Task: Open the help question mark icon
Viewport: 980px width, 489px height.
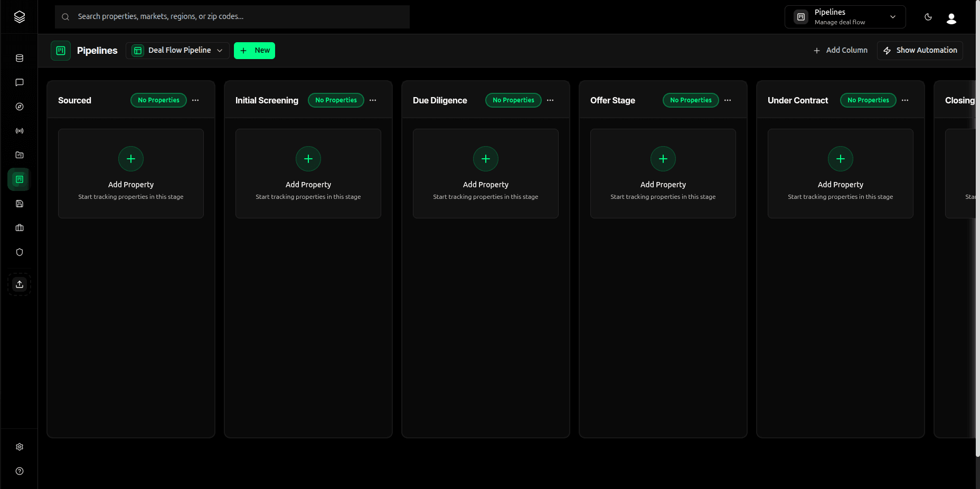Action: pyautogui.click(x=20, y=471)
